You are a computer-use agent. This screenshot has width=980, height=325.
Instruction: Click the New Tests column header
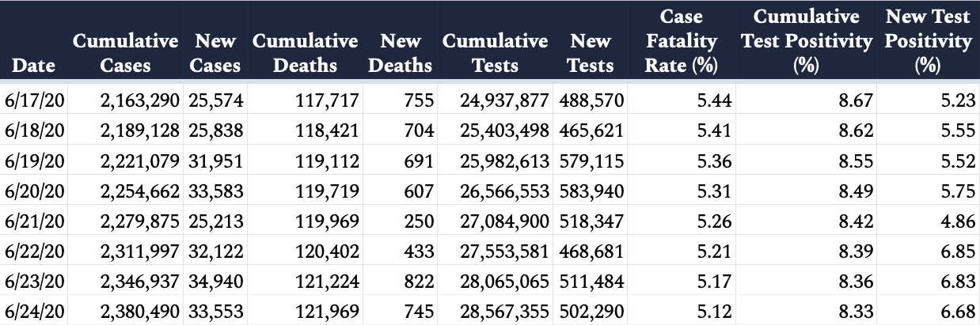click(591, 53)
